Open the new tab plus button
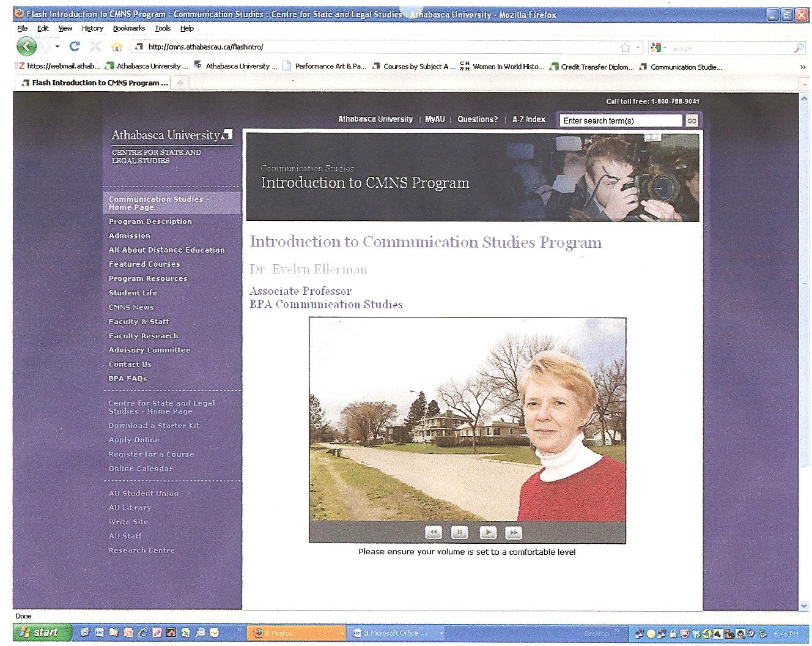The width and height of the screenshot is (812, 646). pos(180,83)
